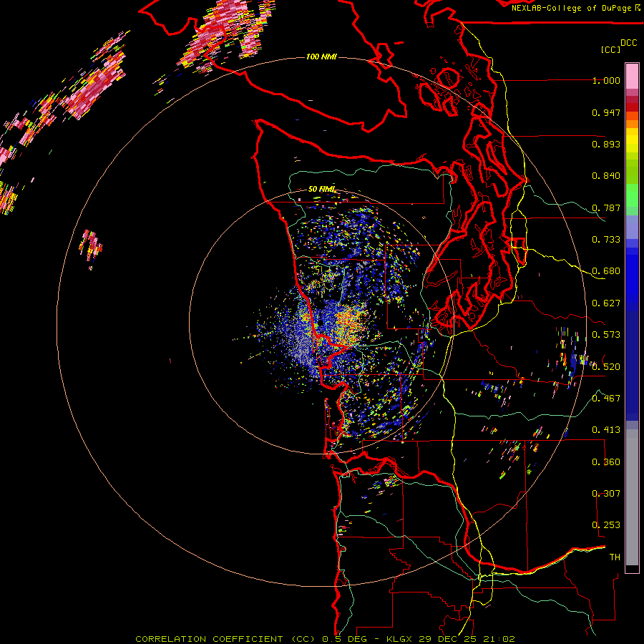
Task: Pick the bright green segment of the color bar
Action: pos(632,195)
